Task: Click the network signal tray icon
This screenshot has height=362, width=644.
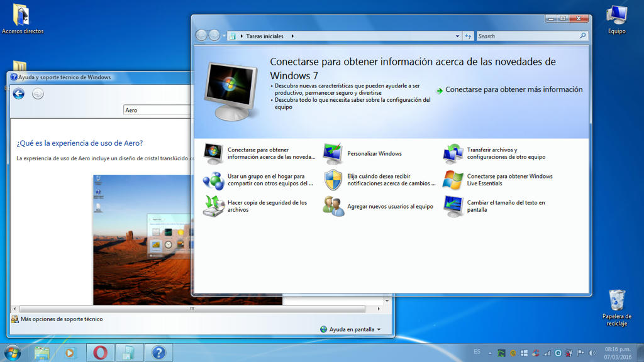Action: point(547,353)
